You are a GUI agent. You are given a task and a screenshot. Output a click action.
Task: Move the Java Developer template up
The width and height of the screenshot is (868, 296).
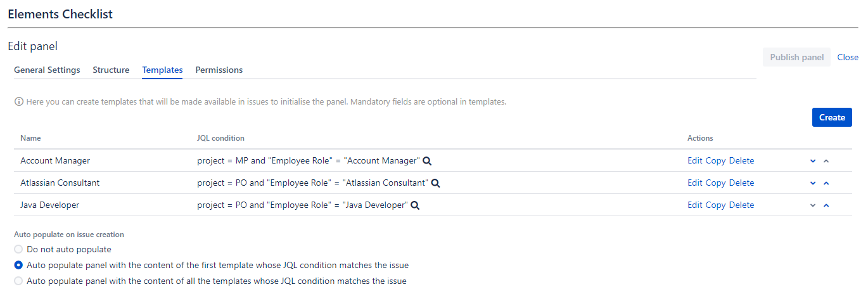826,205
